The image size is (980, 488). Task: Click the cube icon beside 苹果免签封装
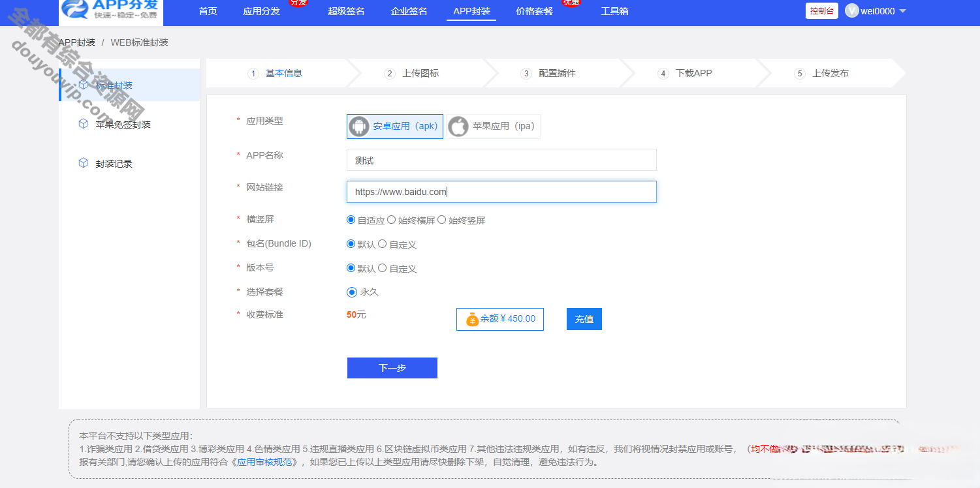pos(83,124)
